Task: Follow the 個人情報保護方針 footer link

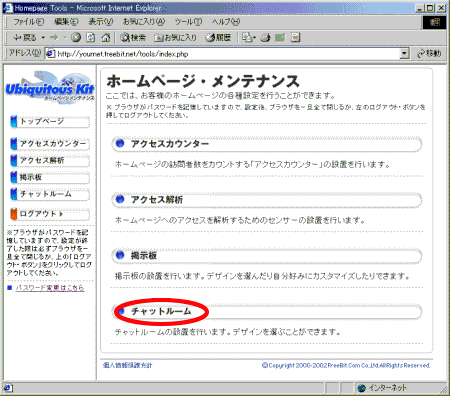Action: [128, 365]
